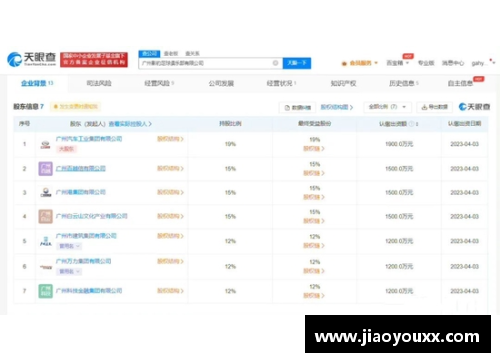Open 查看实际控股人 link in header
500x362 pixels.
click(x=130, y=124)
